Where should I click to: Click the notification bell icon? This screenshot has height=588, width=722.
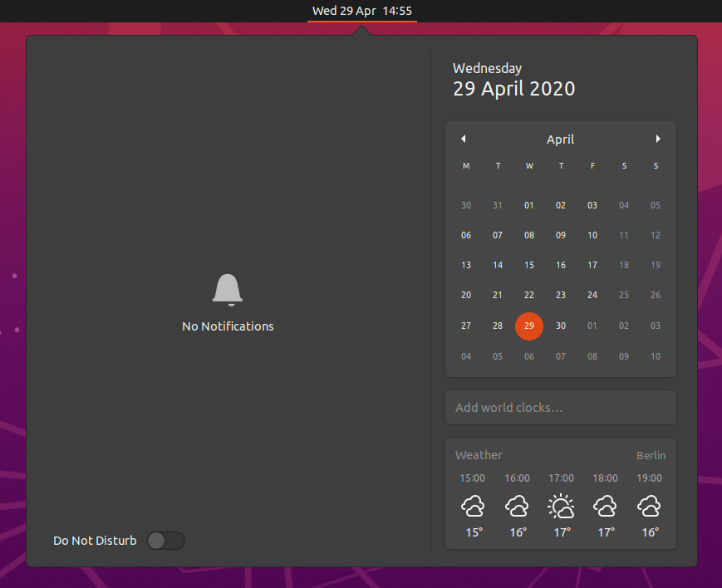pyautogui.click(x=228, y=290)
